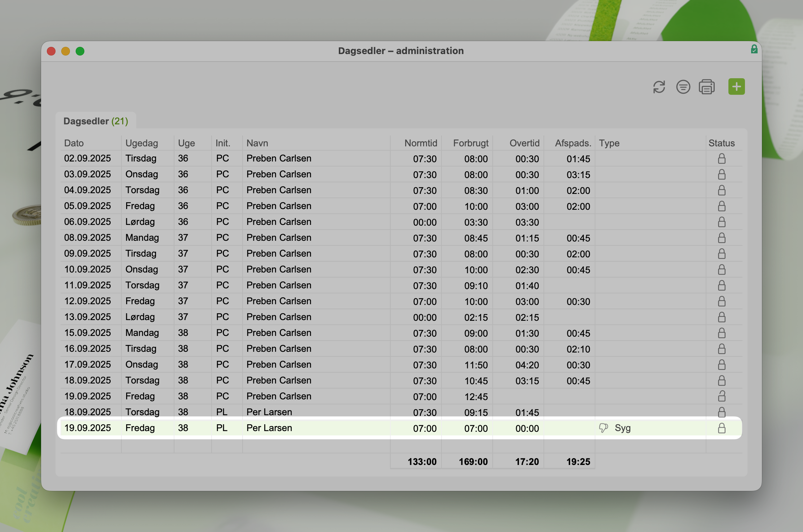Toggle lock status for 13.09.2025 Lørdag row
This screenshot has width=803, height=532.
point(722,317)
